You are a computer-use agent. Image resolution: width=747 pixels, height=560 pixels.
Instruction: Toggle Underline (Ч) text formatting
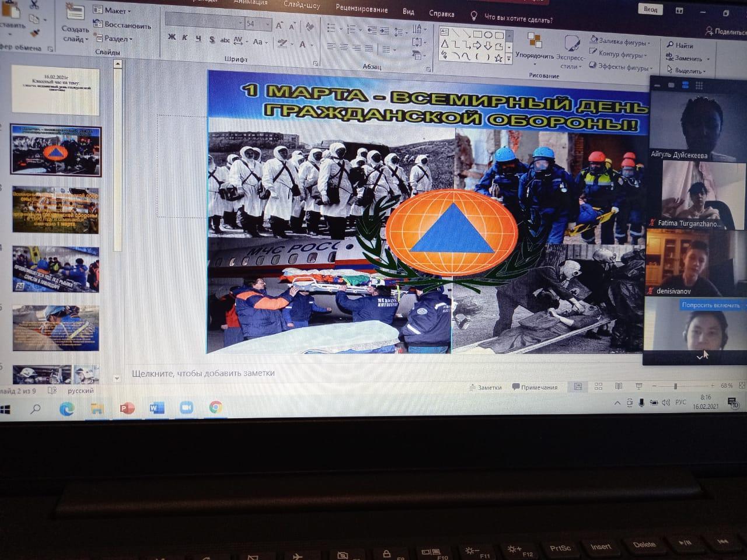click(198, 38)
